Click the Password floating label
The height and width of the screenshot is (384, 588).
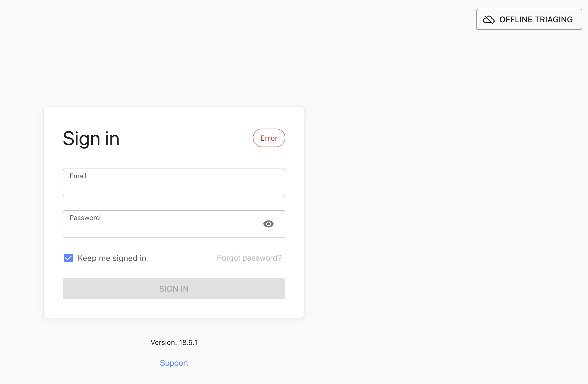[x=84, y=218]
